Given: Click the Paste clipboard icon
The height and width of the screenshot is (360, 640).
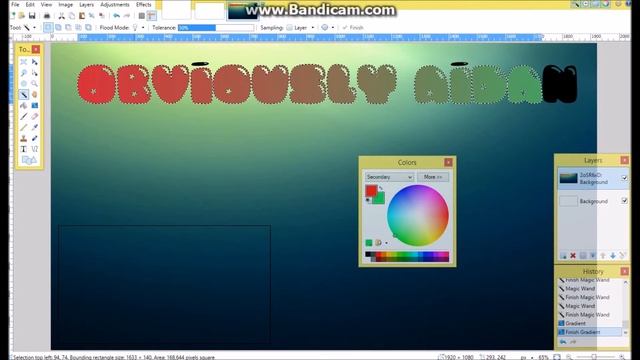Looking at the screenshot, I should [82, 16].
